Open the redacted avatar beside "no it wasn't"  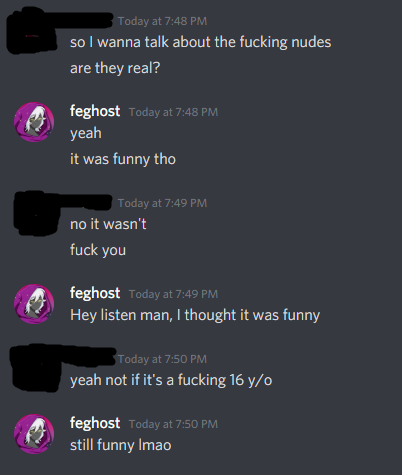pyautogui.click(x=36, y=213)
